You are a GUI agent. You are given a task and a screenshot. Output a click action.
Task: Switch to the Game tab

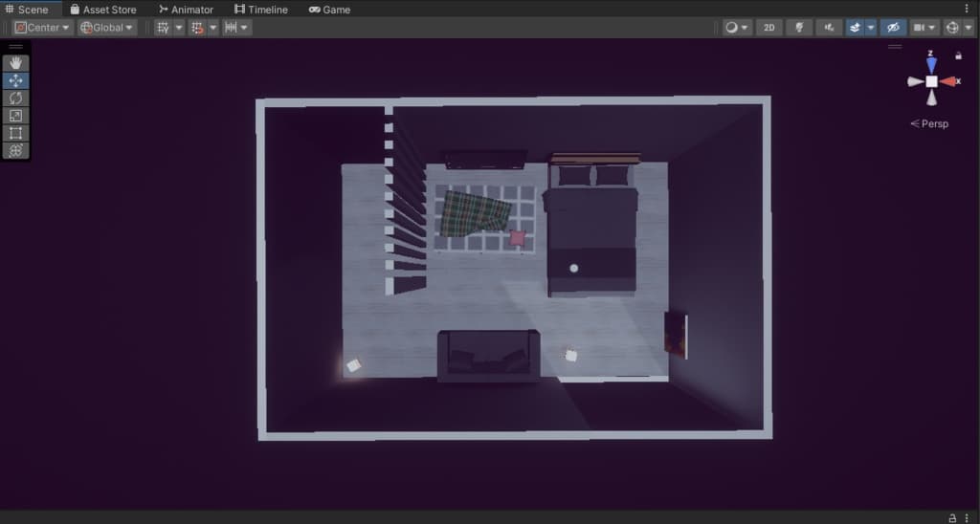pos(329,10)
